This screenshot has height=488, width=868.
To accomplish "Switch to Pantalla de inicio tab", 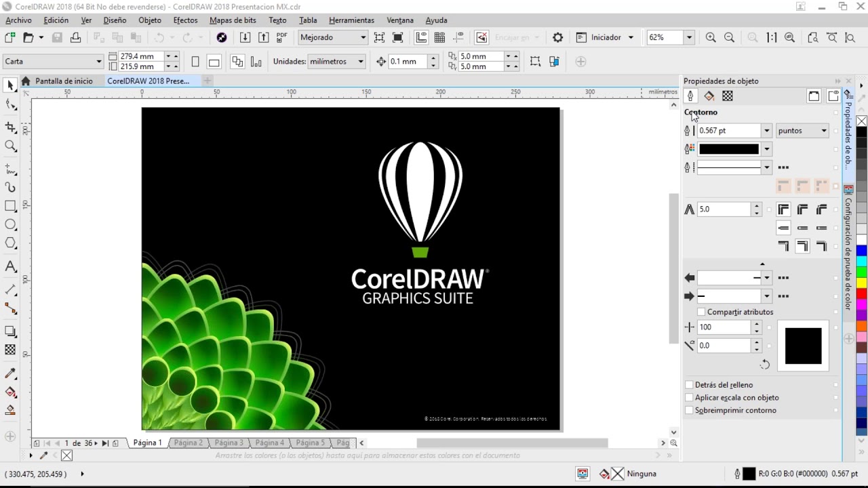I will [64, 81].
